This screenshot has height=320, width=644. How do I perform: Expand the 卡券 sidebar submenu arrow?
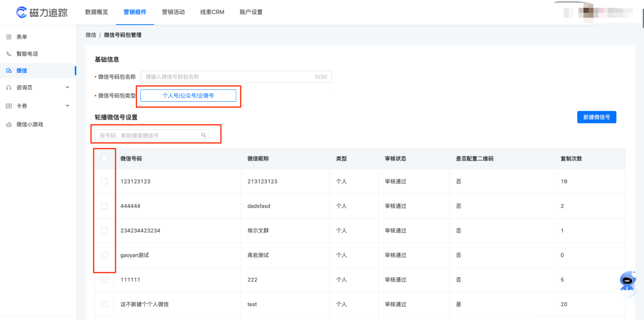pos(67,106)
